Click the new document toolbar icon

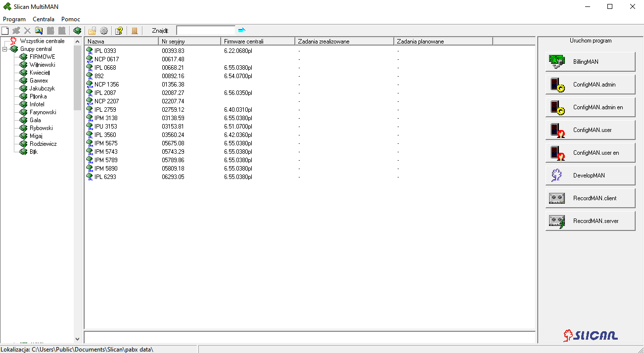[x=5, y=31]
